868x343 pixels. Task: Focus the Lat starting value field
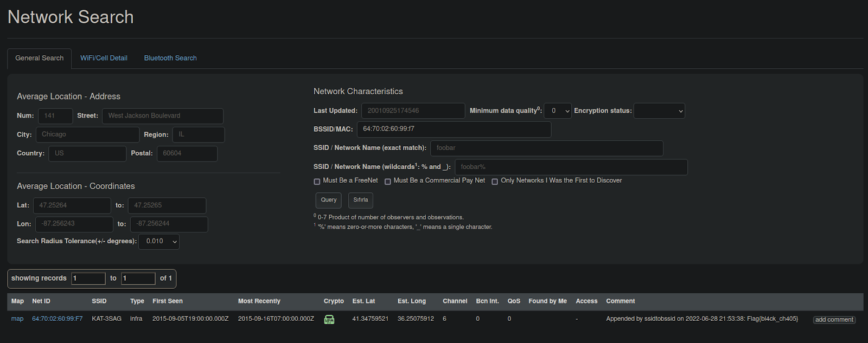click(x=72, y=205)
